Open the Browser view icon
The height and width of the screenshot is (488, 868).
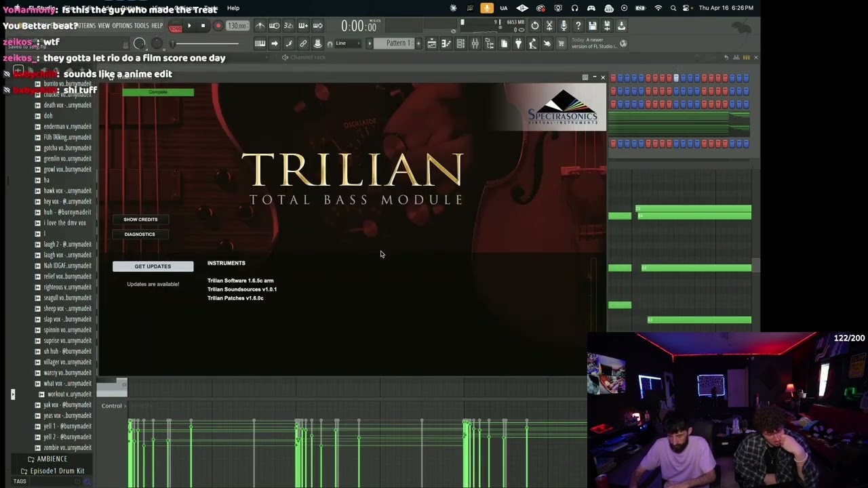tap(490, 43)
